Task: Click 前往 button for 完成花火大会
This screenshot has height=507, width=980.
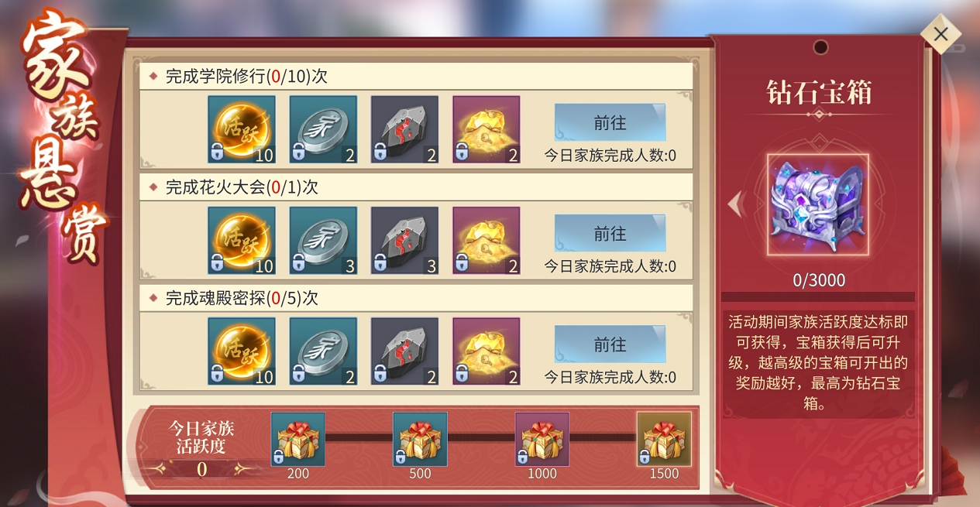Action: point(610,234)
